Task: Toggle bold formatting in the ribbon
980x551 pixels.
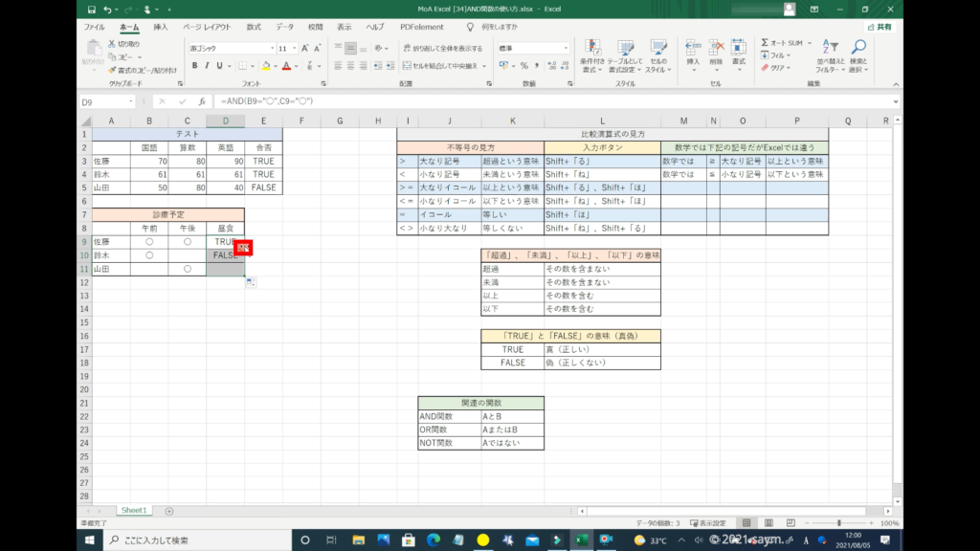Action: coord(194,66)
